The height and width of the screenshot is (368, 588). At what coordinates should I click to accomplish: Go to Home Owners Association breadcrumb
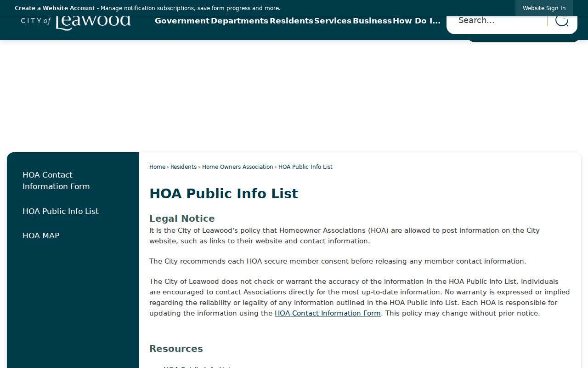(237, 167)
